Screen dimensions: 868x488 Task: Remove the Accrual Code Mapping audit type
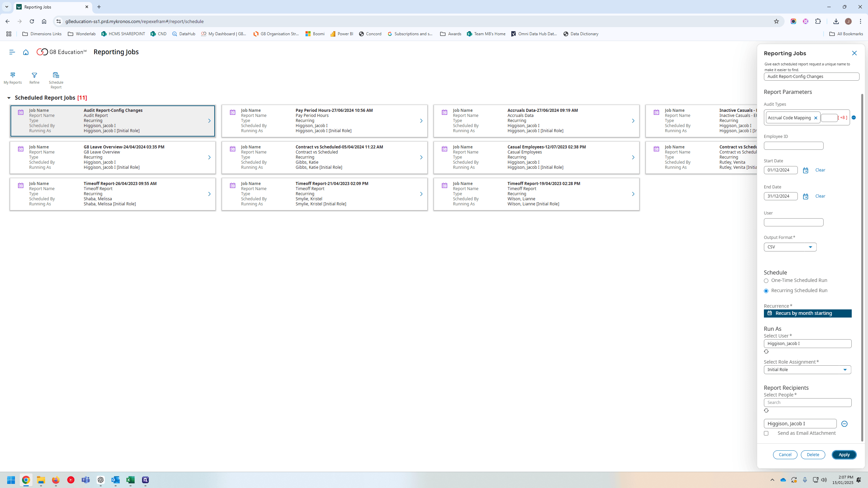816,118
